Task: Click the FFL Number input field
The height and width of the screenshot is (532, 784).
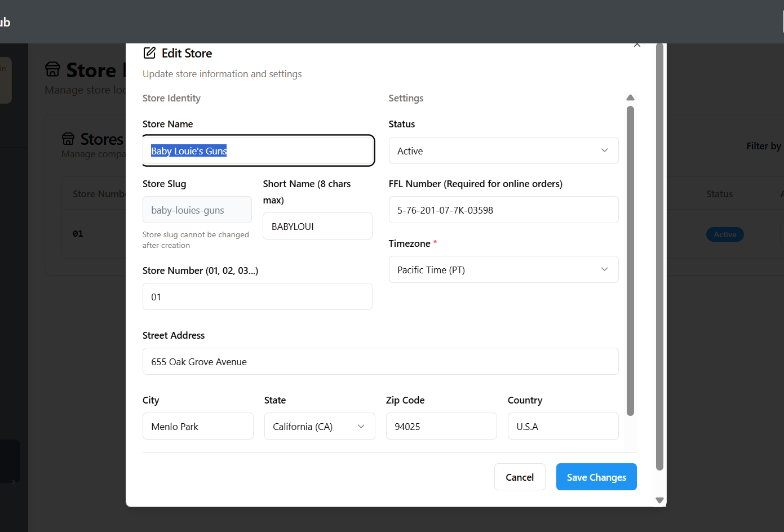Action: (503, 210)
